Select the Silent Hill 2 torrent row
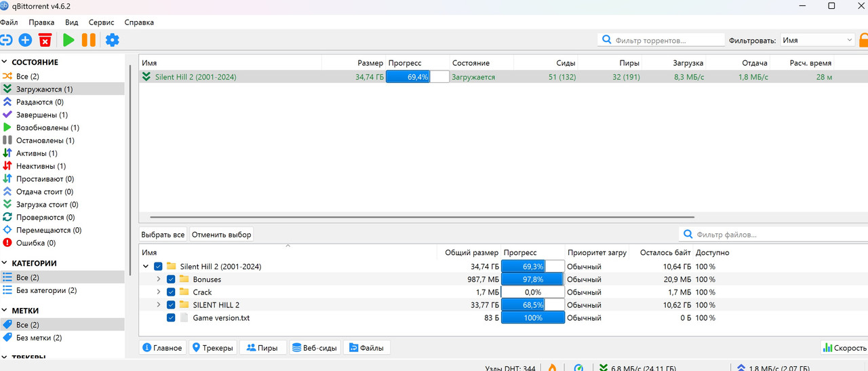This screenshot has height=371, width=868. pyautogui.click(x=503, y=77)
